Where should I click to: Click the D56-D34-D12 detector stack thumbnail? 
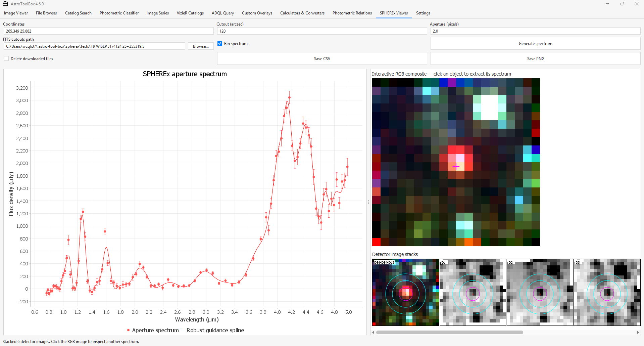[x=406, y=292]
